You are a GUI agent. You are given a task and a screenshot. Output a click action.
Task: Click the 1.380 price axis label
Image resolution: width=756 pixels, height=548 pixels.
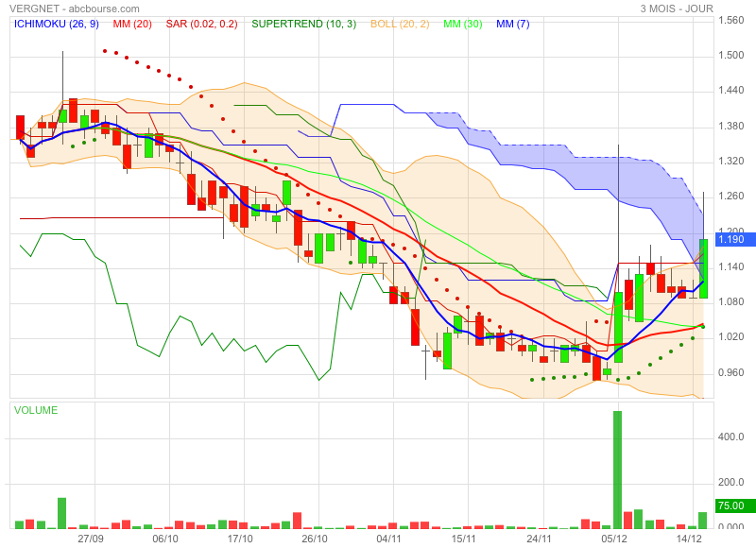[x=730, y=127]
